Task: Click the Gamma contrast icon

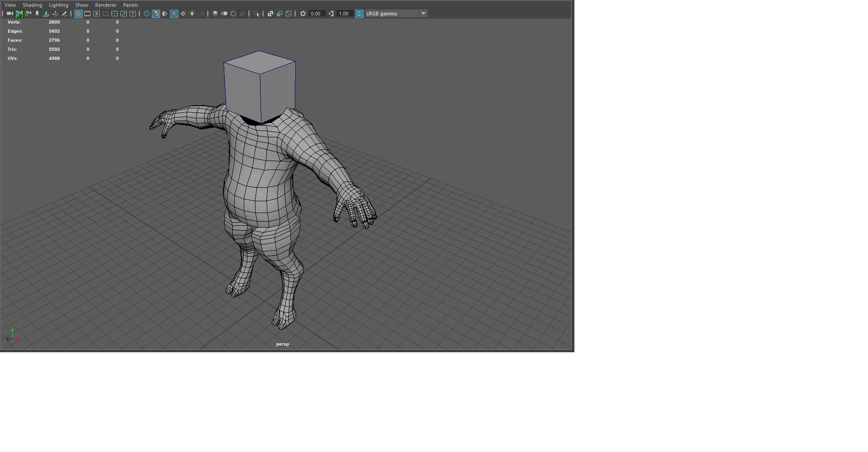Action: (x=331, y=14)
